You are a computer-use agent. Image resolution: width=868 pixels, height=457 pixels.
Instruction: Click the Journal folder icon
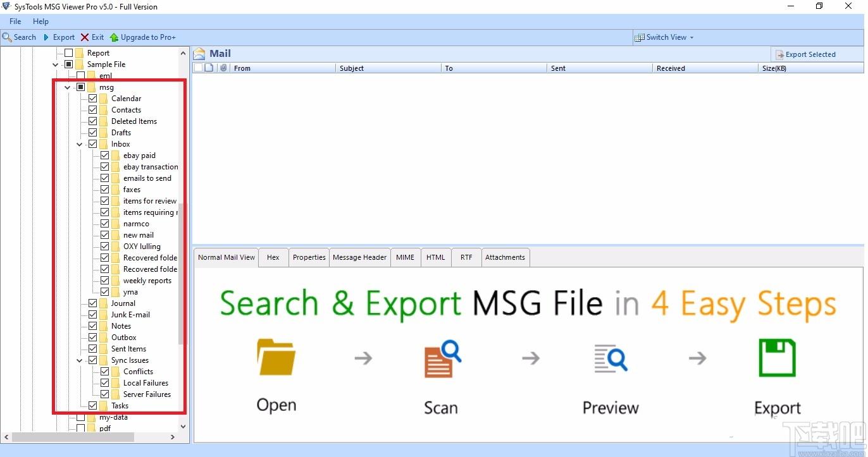tap(104, 303)
